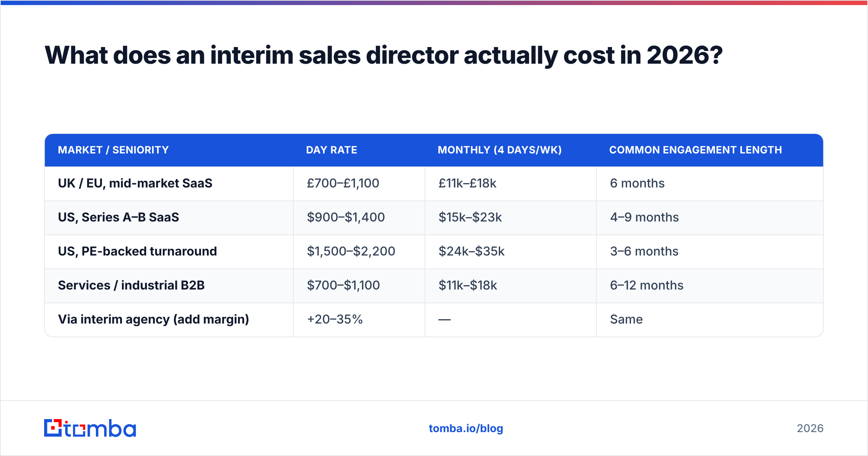868x456 pixels.
Task: Select the Via interim agency (add margin) label
Action: (154, 320)
